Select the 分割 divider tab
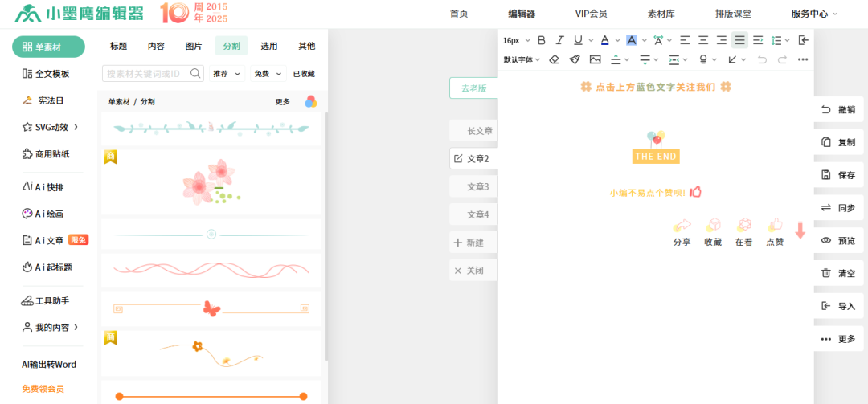This screenshot has width=868, height=404. coord(231,46)
